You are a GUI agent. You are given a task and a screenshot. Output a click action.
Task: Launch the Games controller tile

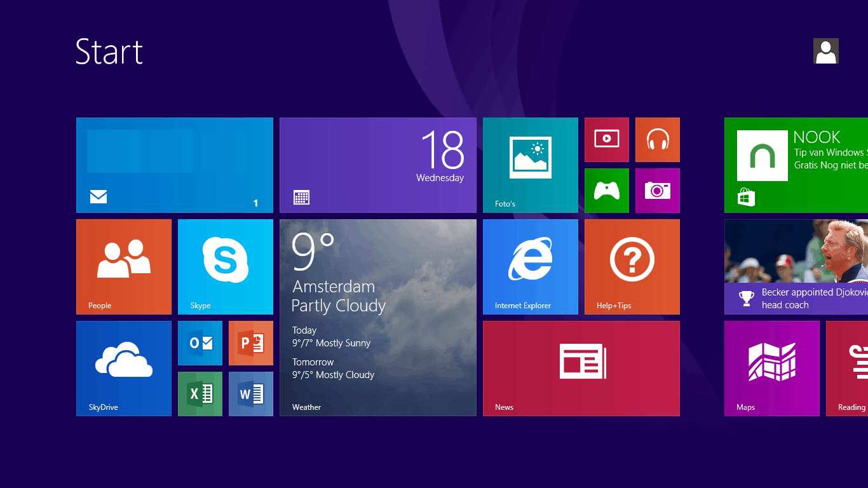click(x=607, y=191)
